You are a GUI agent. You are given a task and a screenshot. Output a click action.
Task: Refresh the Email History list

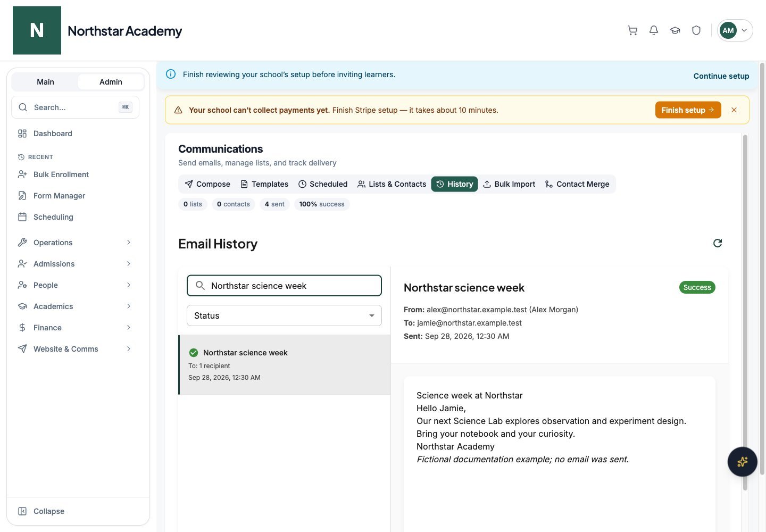pos(718,243)
